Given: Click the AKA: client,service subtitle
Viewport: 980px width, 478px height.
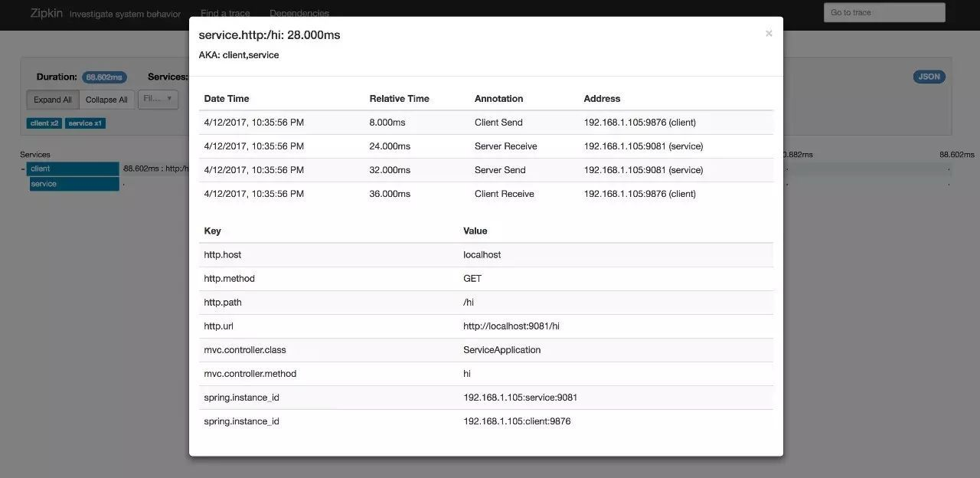Looking at the screenshot, I should 238,55.
